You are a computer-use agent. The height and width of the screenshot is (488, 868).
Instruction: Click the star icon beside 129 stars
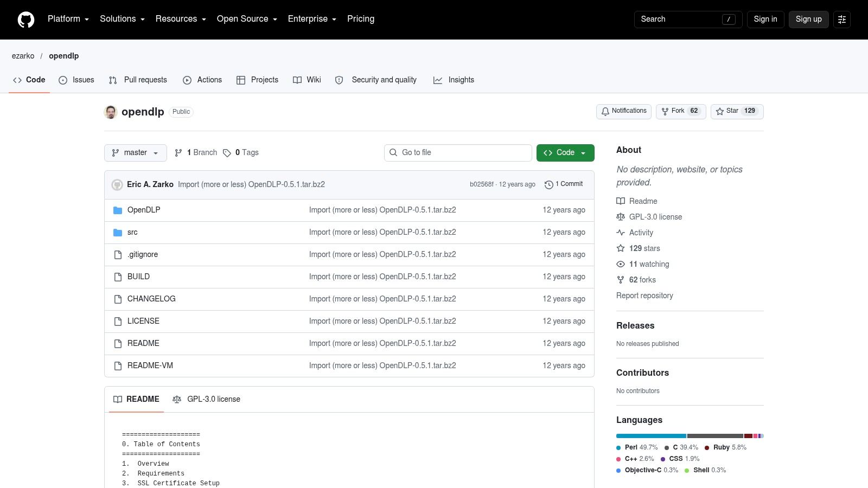point(621,248)
